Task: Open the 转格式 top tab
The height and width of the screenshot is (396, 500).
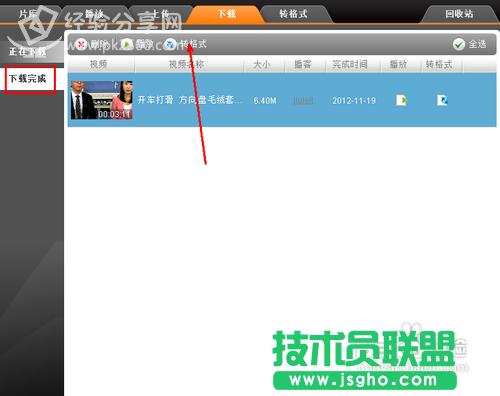Action: click(293, 14)
